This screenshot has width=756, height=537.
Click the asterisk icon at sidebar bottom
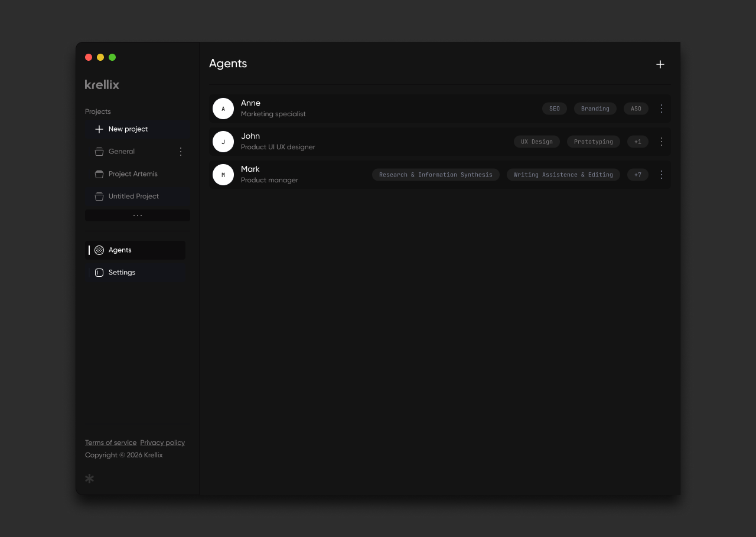[x=90, y=479]
